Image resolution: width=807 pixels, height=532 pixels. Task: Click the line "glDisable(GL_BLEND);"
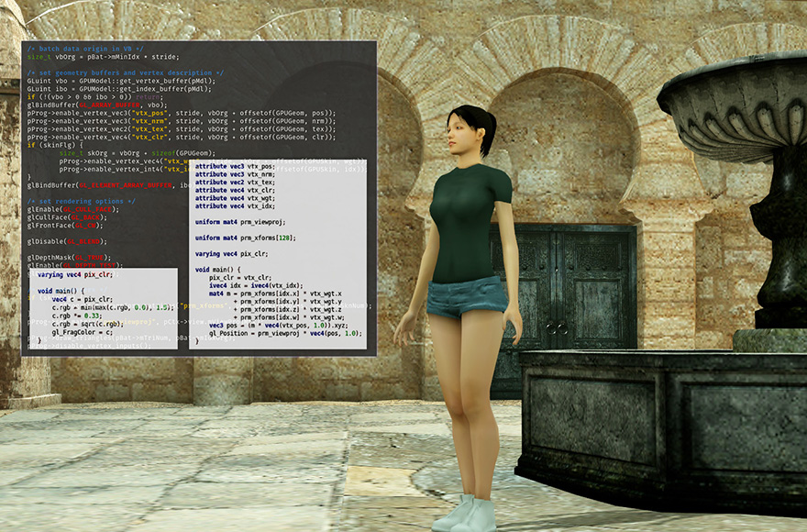[67, 241]
